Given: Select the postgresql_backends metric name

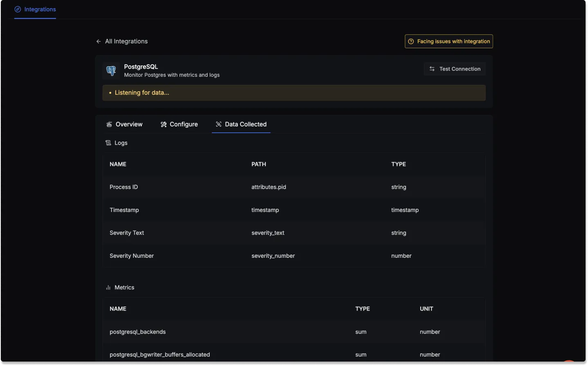Looking at the screenshot, I should pos(138,332).
